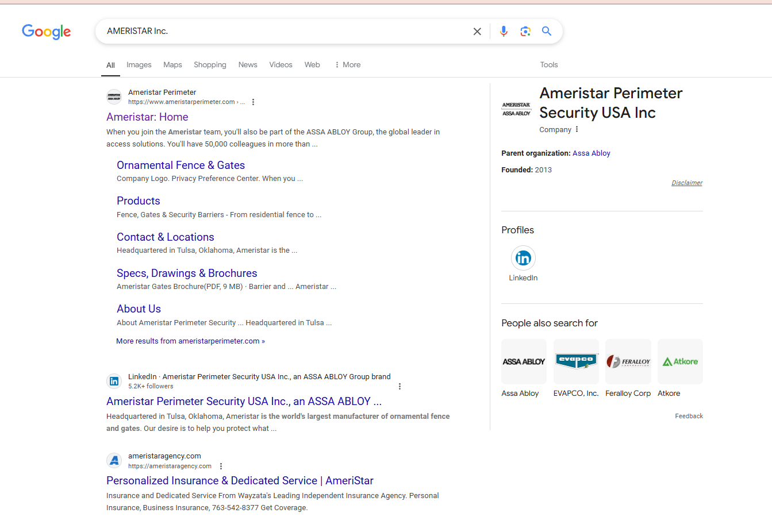Open Ameristar Perimeter Security USA LinkedIn result
The height and width of the screenshot is (532, 772).
[244, 402]
